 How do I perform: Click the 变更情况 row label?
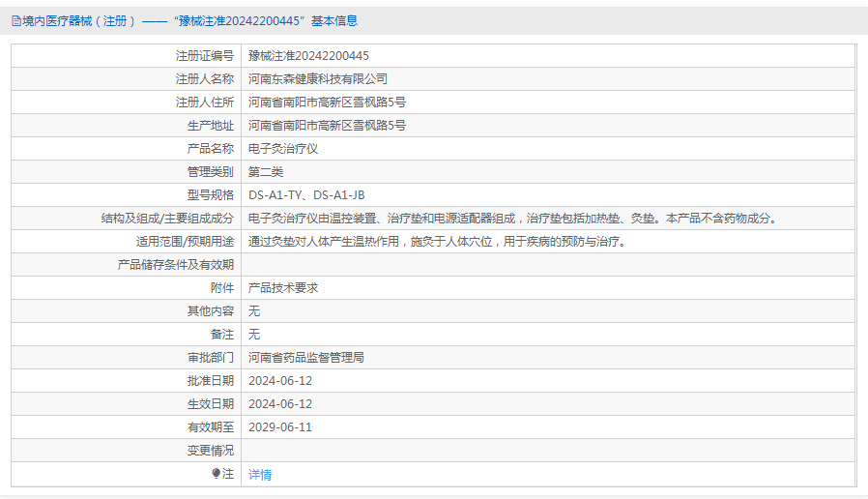(211, 451)
